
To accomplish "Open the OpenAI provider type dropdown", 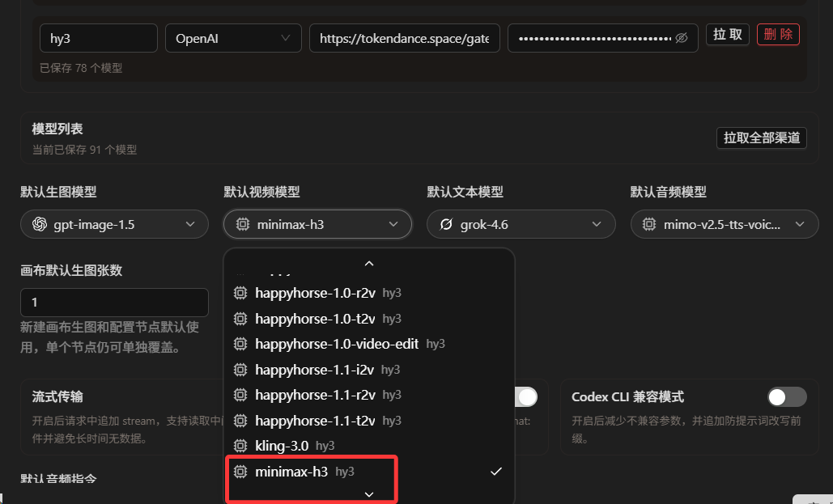I will 233,38.
